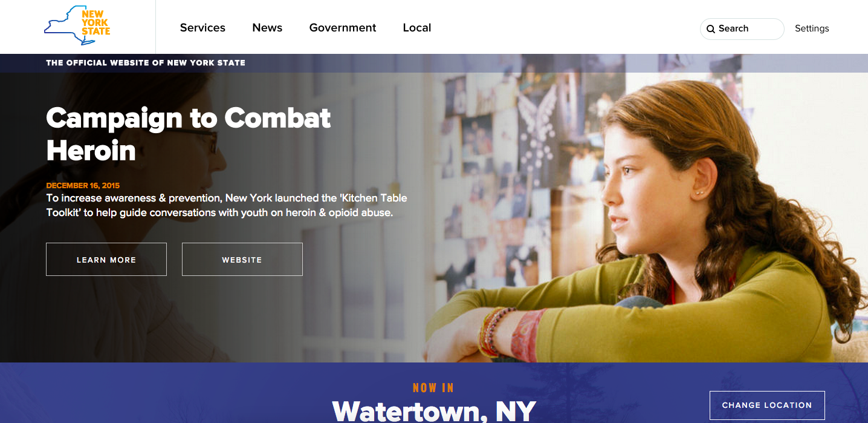
Task: Open the Services menu
Action: (x=202, y=28)
